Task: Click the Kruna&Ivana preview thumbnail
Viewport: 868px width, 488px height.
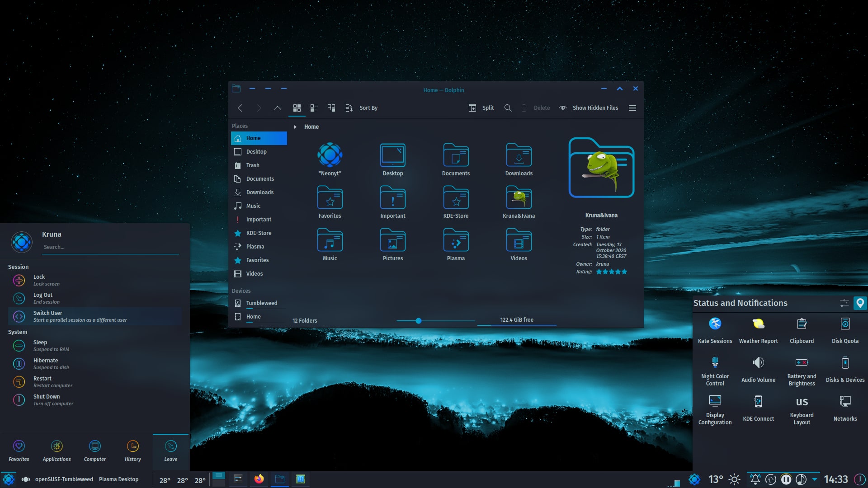Action: pos(601,168)
